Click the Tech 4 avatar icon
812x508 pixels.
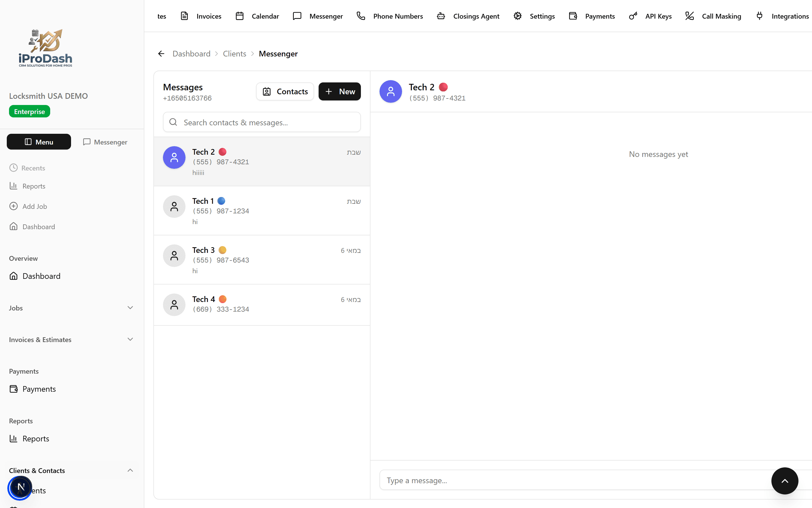[x=174, y=305]
